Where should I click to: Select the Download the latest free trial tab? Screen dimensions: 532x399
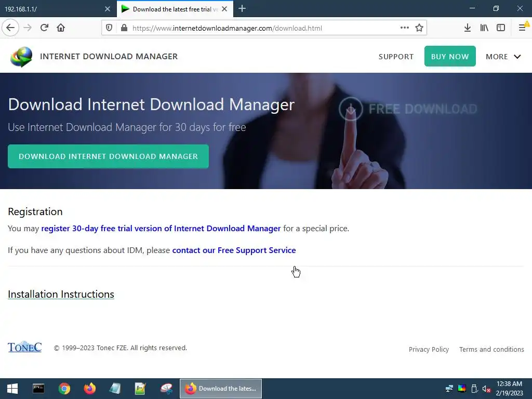(x=175, y=9)
